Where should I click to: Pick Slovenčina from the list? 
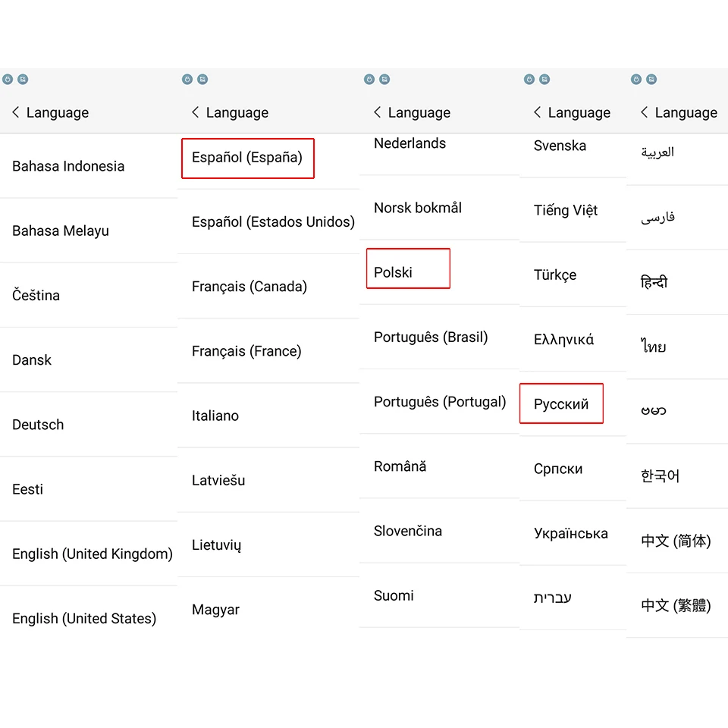pyautogui.click(x=439, y=531)
